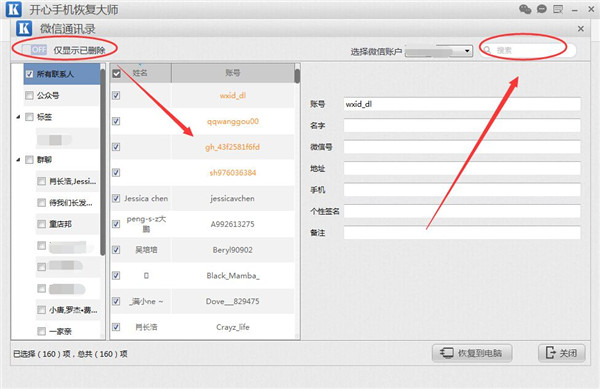600x389 pixels.
Task: Select the Beryl90902 account cell
Action: 233,250
